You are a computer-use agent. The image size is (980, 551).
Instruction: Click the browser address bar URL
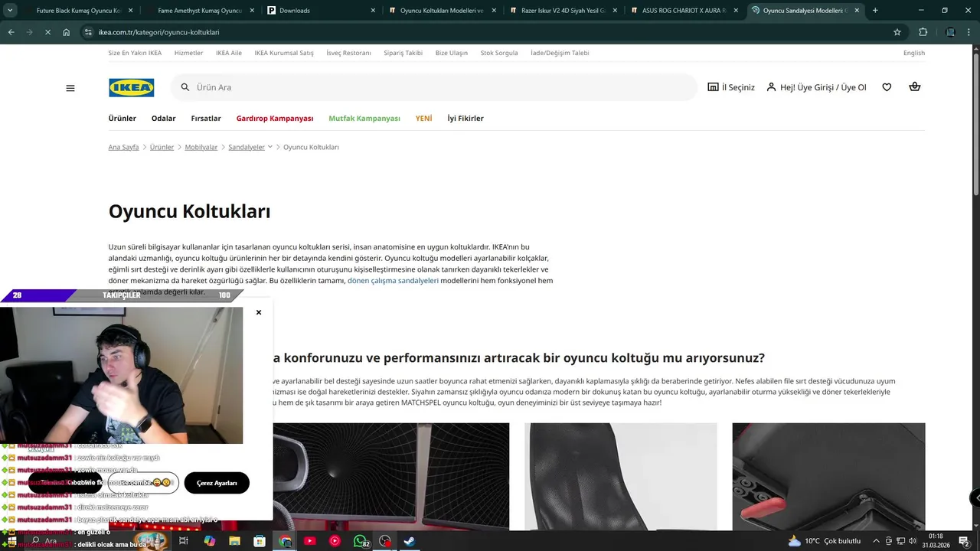pyautogui.click(x=159, y=32)
